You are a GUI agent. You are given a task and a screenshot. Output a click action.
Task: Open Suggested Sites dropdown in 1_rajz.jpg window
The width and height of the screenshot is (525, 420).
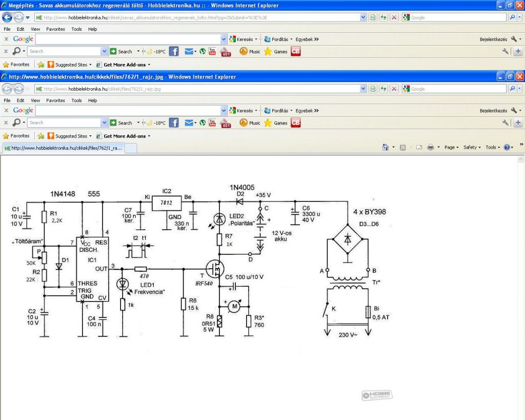tap(90, 136)
